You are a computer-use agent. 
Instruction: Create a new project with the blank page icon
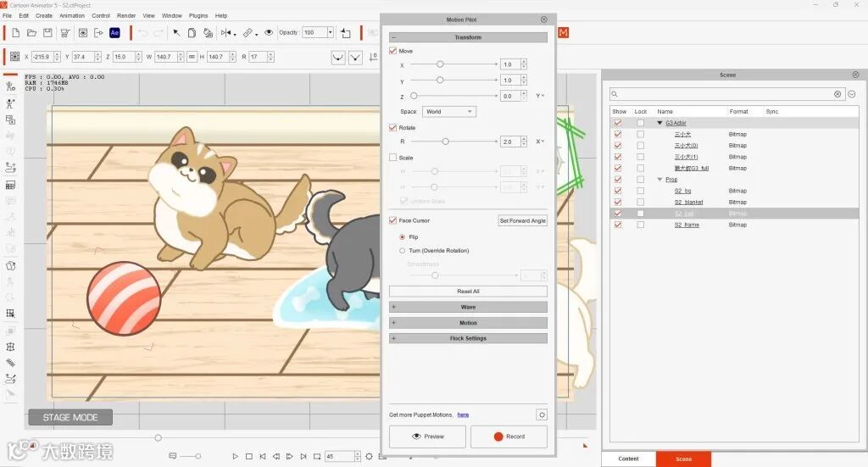[x=16, y=33]
